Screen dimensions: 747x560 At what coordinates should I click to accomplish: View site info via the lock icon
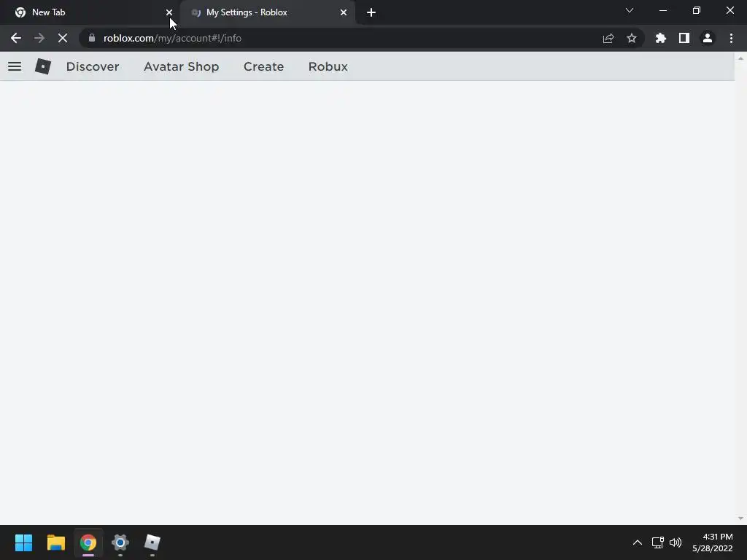point(92,38)
